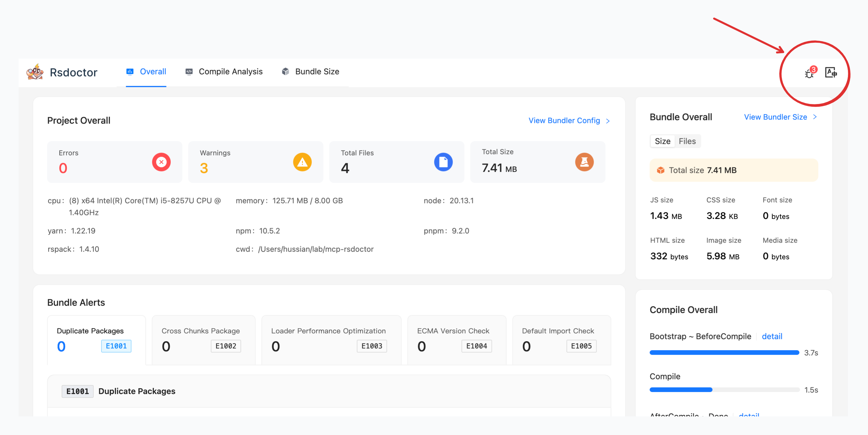Click the Total size 7.41 MB banner
Viewport: 868px width, 435px height.
pyautogui.click(x=734, y=170)
